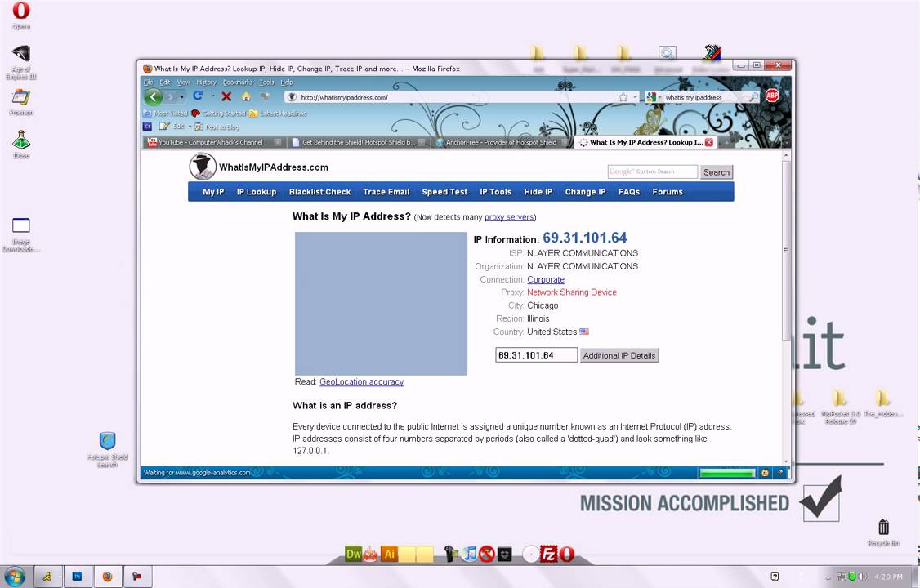
Task: Click the WhatIsMyIPAddress.com detective logo
Action: pyautogui.click(x=203, y=167)
